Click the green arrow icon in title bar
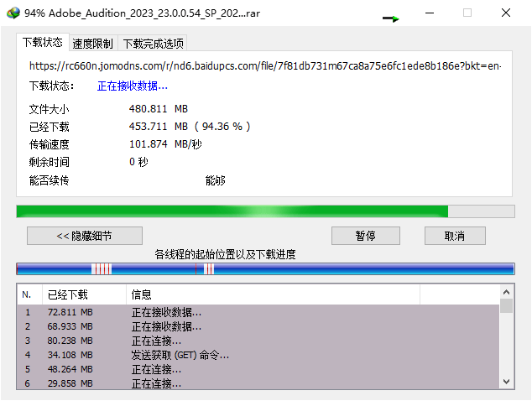Screen dimensions: 532x401 [391, 18]
